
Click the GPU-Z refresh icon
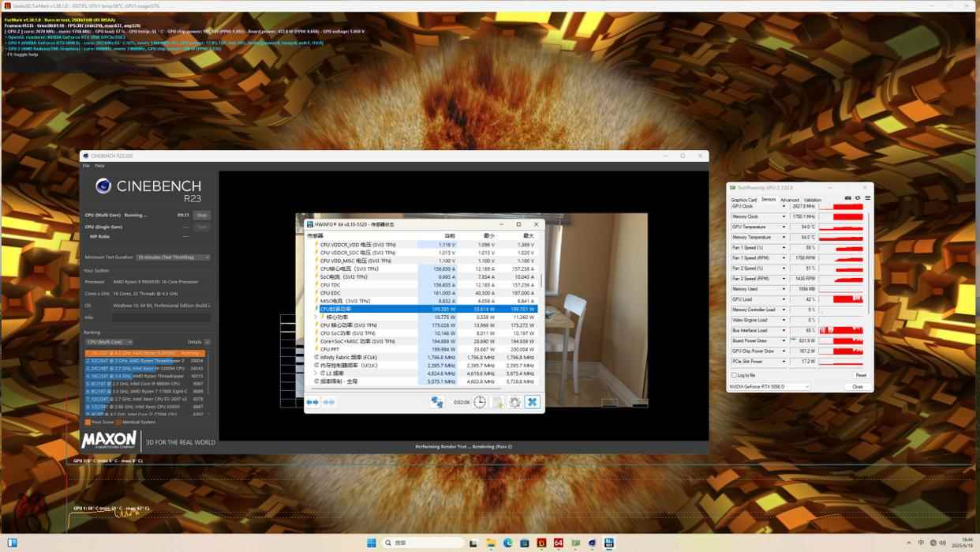tap(858, 198)
